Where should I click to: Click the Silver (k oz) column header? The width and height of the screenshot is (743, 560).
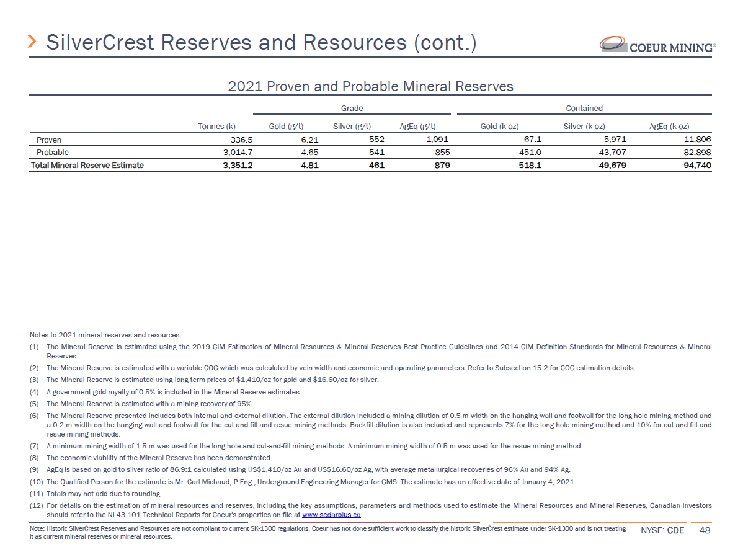point(584,127)
